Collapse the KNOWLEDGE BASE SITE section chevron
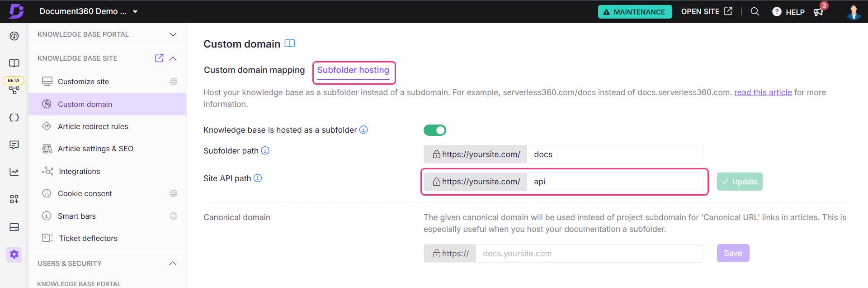The image size is (868, 288). pos(173,58)
